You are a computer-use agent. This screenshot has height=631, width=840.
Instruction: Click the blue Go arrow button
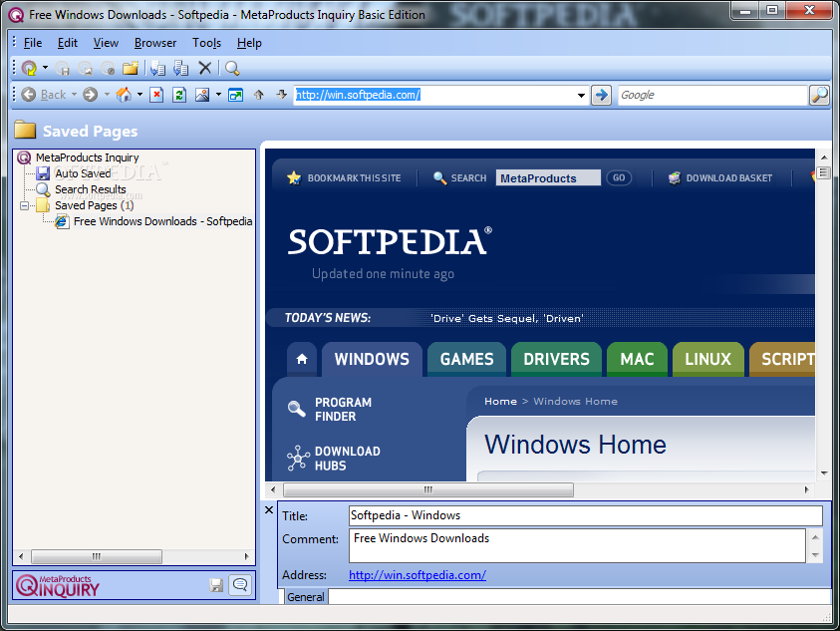(x=602, y=95)
